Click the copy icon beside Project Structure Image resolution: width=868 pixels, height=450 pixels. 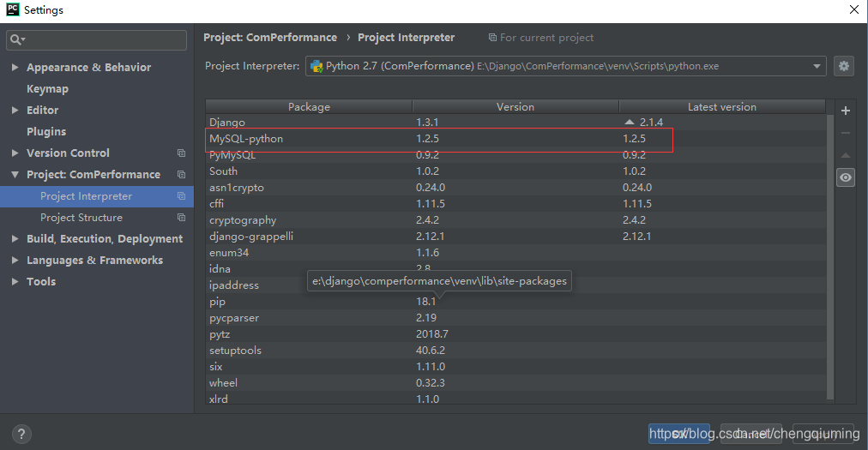pyautogui.click(x=181, y=218)
